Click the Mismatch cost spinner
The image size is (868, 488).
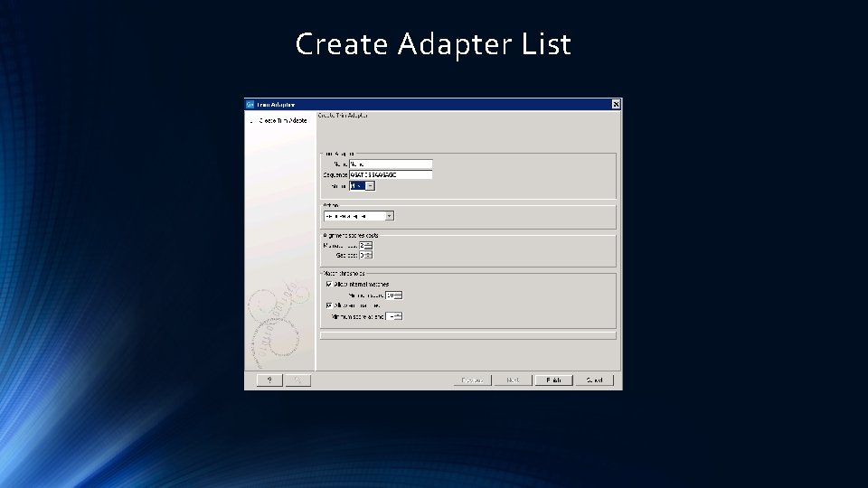pyautogui.click(x=365, y=245)
